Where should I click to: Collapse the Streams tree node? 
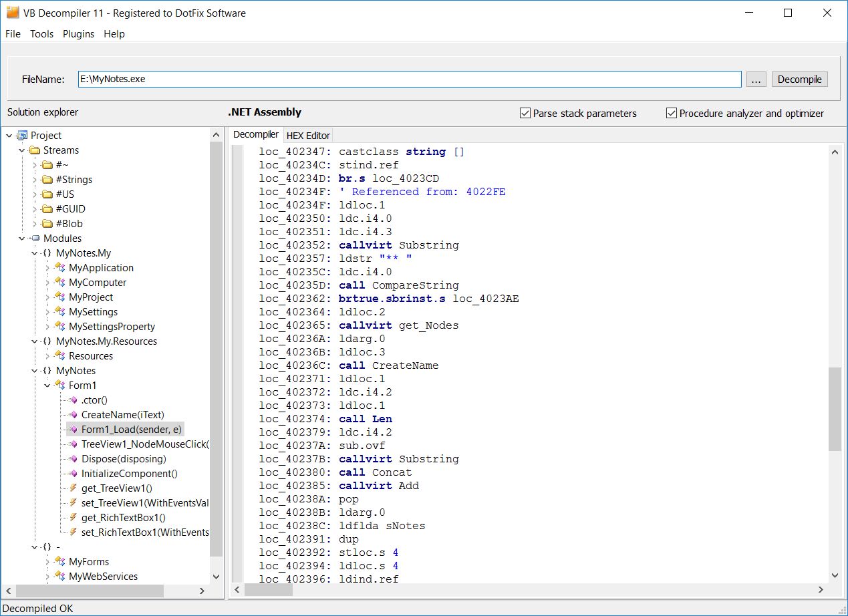[x=22, y=150]
